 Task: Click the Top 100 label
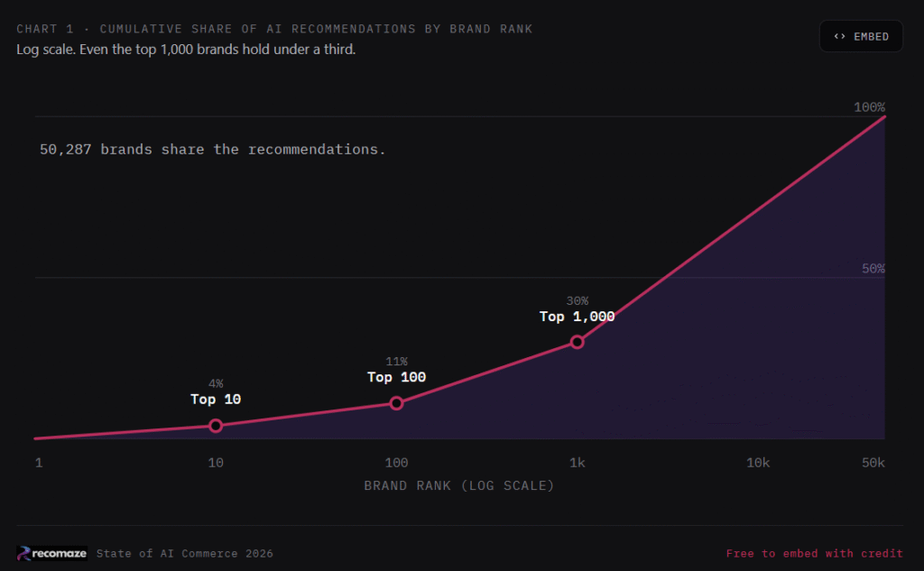[x=397, y=377]
